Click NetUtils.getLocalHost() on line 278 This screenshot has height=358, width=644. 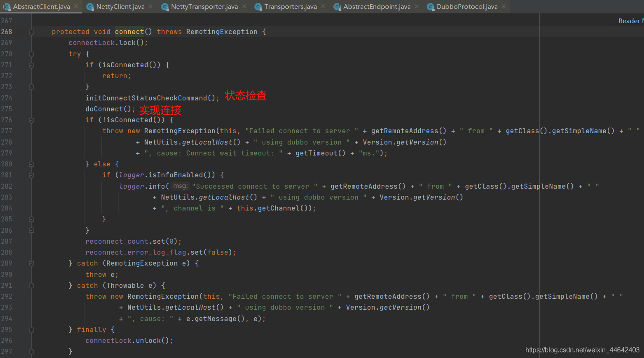pos(193,142)
